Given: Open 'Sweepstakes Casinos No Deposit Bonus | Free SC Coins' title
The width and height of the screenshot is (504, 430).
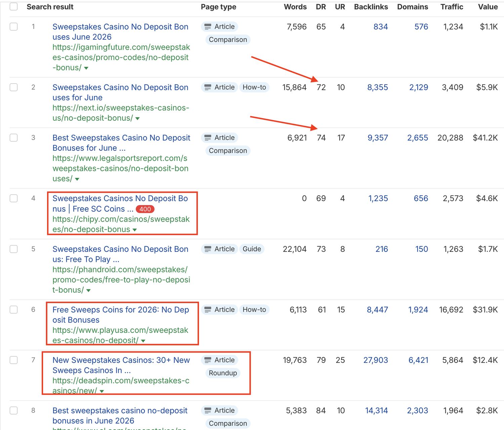Looking at the screenshot, I should [x=120, y=203].
